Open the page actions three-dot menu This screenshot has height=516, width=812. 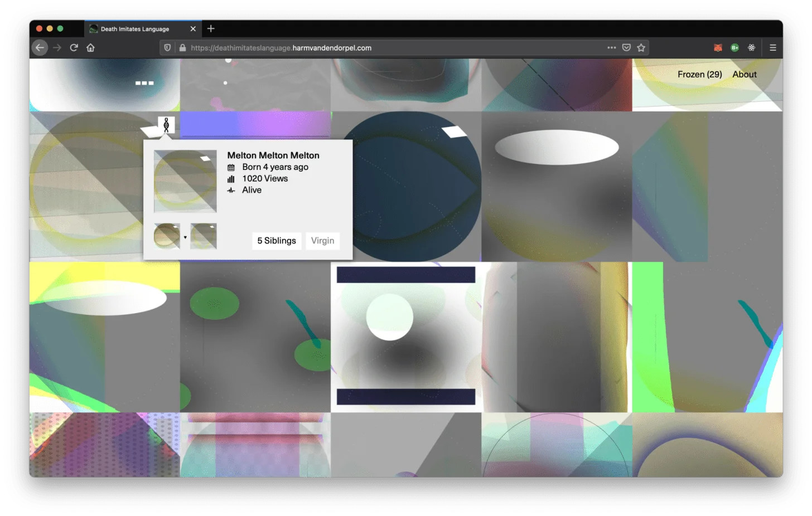(612, 48)
